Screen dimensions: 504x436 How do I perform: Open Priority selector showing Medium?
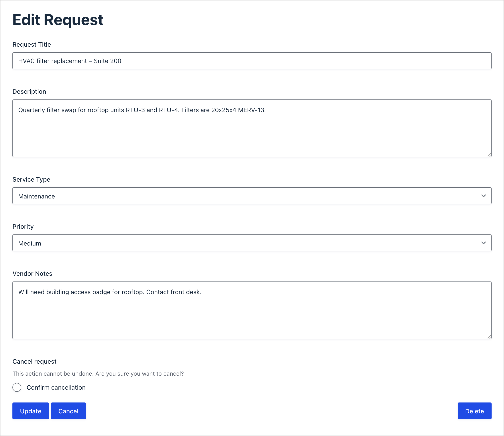click(252, 243)
